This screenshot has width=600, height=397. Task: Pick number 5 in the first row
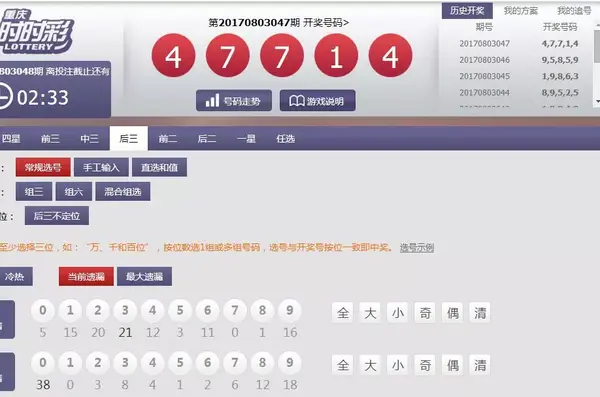(x=180, y=310)
